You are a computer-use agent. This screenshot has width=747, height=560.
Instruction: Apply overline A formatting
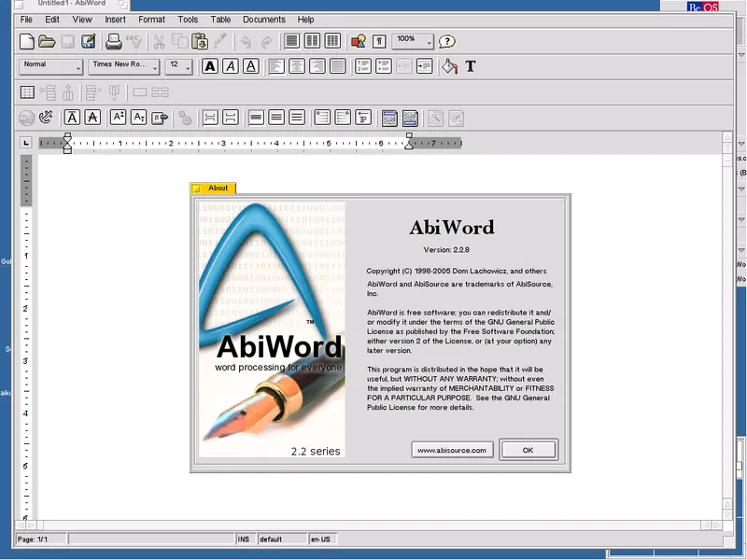72,118
